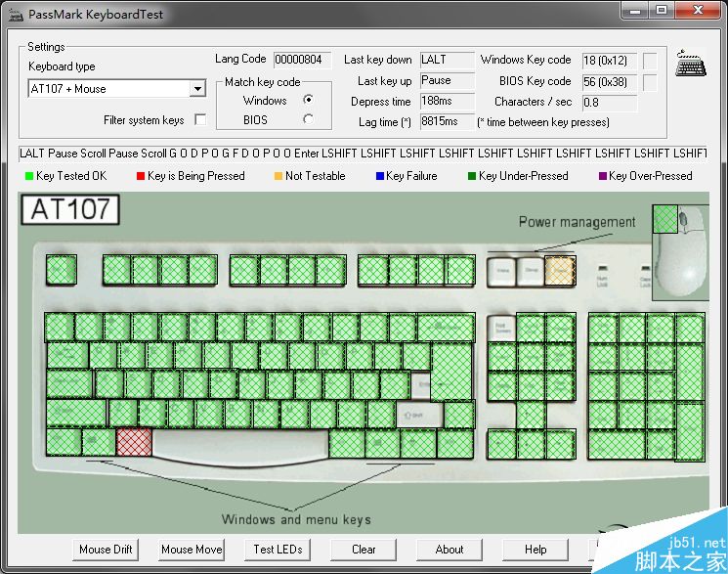Click the tall numpad Enter key
The width and height of the screenshot is (728, 574).
[691, 432]
